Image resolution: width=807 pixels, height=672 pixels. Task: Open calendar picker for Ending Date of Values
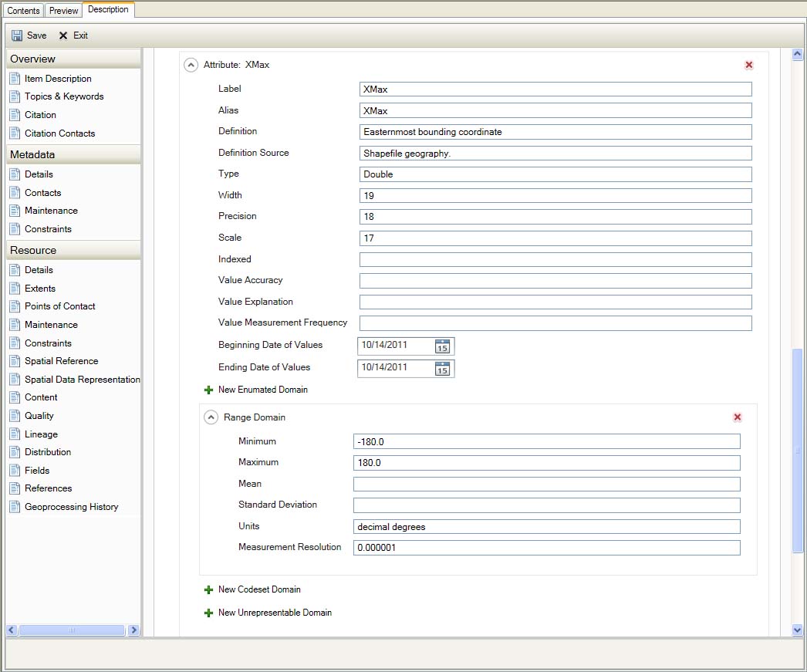(442, 368)
